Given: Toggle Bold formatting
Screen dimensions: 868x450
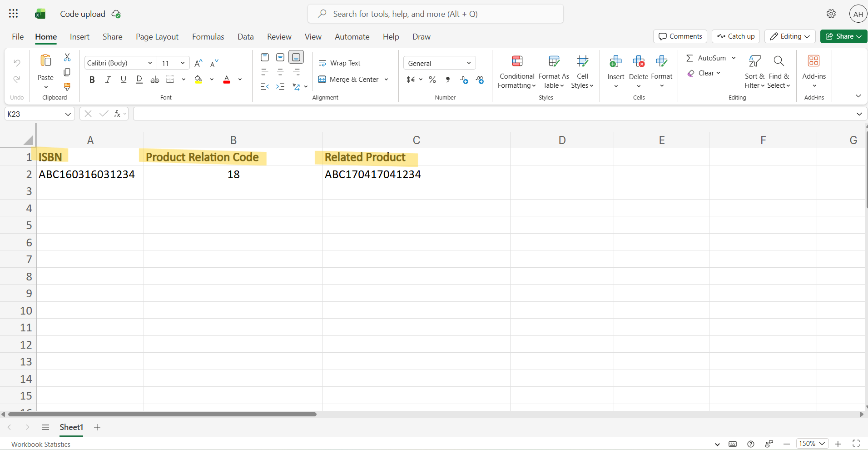Looking at the screenshot, I should tap(92, 80).
